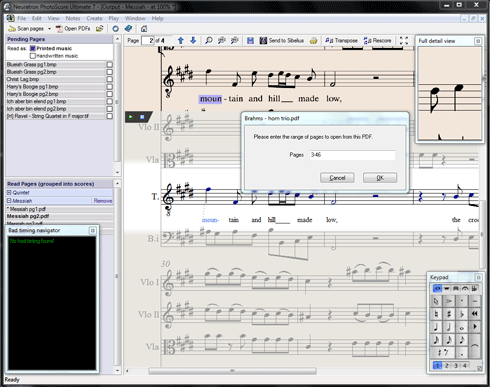Click the page number input field
This screenshot has height=387, width=490.
(x=148, y=41)
